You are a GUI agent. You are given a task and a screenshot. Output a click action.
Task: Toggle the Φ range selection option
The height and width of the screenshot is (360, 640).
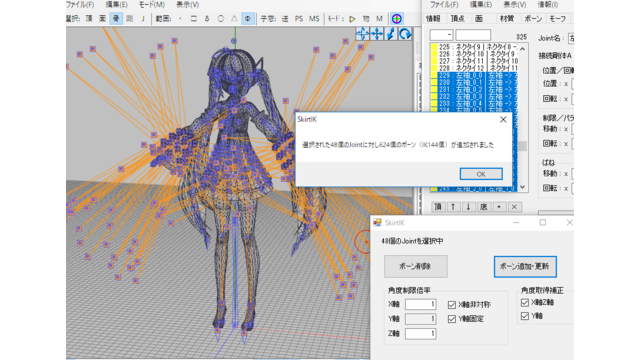(247, 19)
